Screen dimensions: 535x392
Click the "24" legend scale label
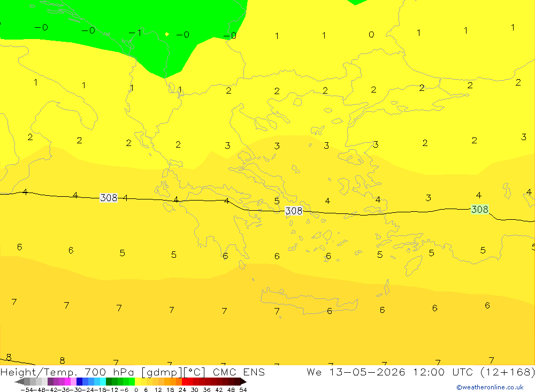pos(182,390)
